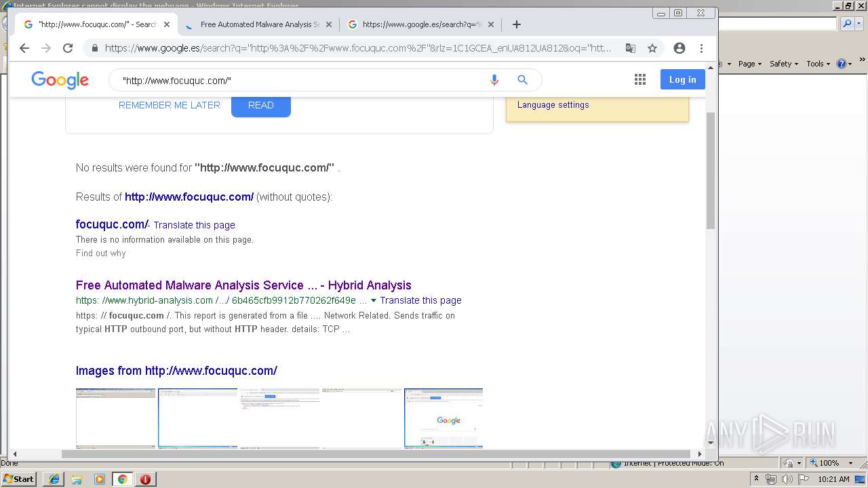Close the Free Automated Malware Analysis tab
The height and width of the screenshot is (488, 868).
329,24
